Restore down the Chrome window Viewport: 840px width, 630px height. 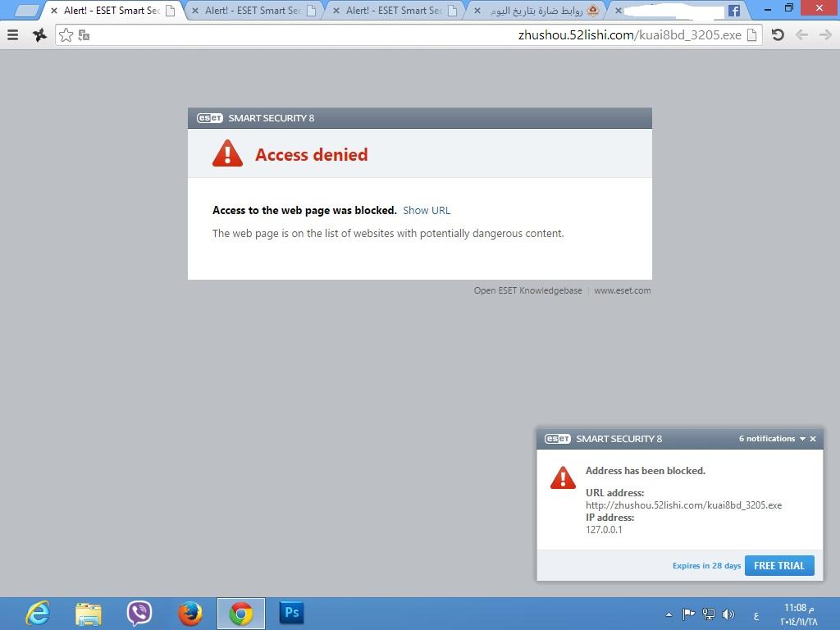(789, 8)
